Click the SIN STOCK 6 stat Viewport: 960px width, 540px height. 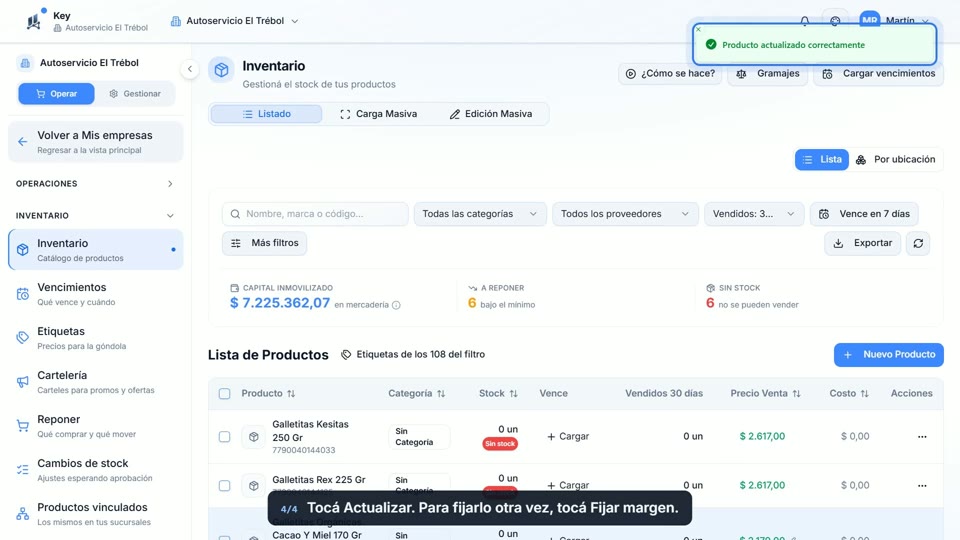752,296
